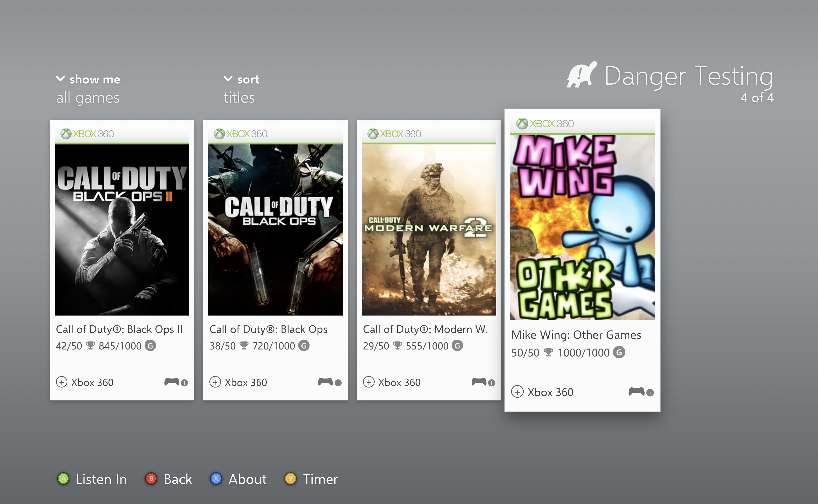Click the title Mike Wing: Other Games
818x504 pixels.
(576, 335)
